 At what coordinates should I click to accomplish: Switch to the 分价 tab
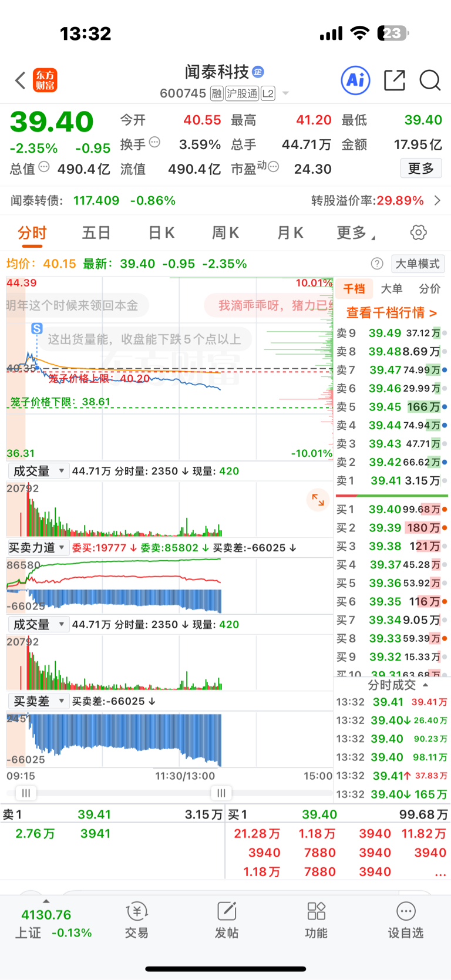[x=429, y=288]
